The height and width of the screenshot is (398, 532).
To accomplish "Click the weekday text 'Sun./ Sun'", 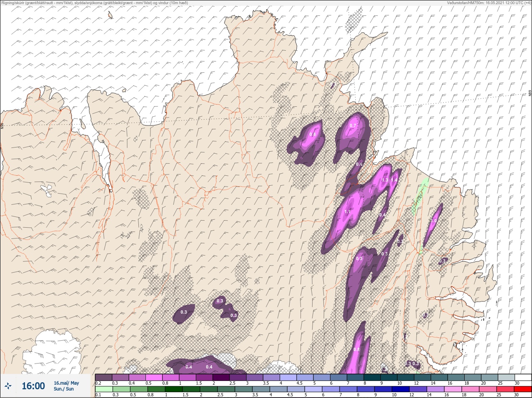I will (64, 389).
